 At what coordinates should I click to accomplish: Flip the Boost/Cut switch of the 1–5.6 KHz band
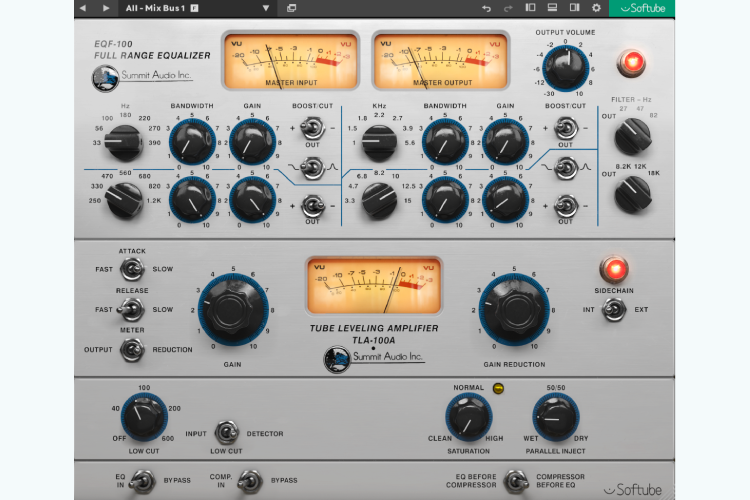[x=565, y=128]
